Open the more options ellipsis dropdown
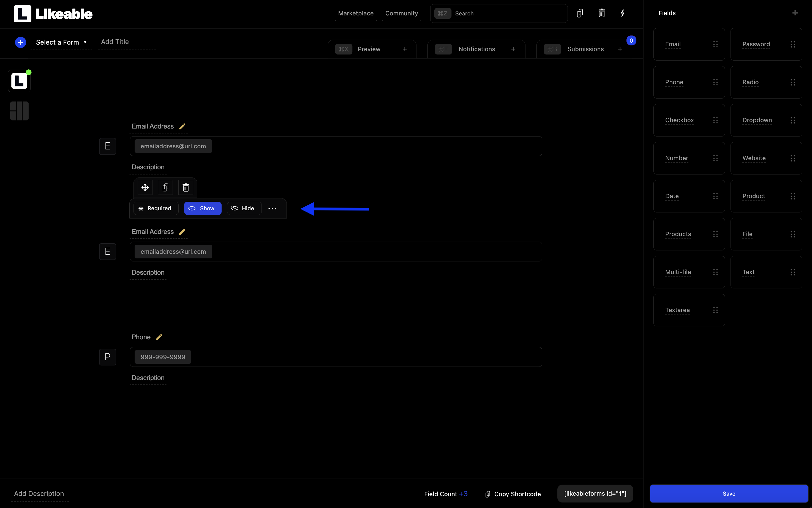 (x=272, y=208)
